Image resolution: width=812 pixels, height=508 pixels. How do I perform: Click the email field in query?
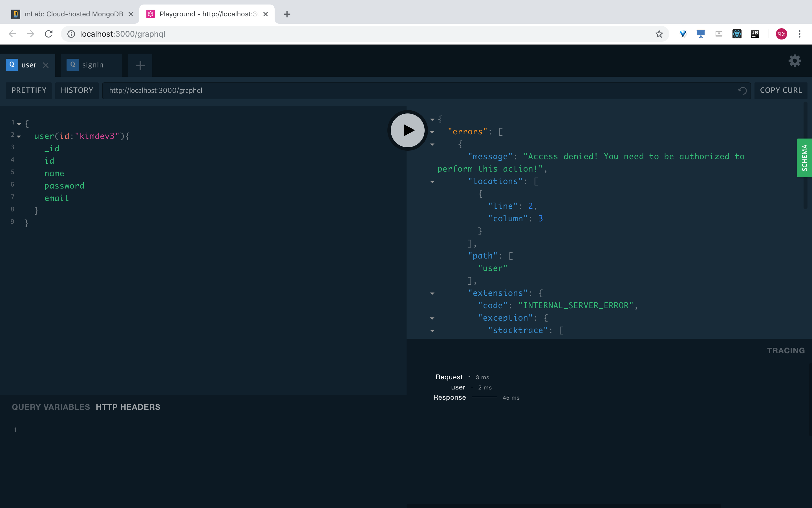57,198
